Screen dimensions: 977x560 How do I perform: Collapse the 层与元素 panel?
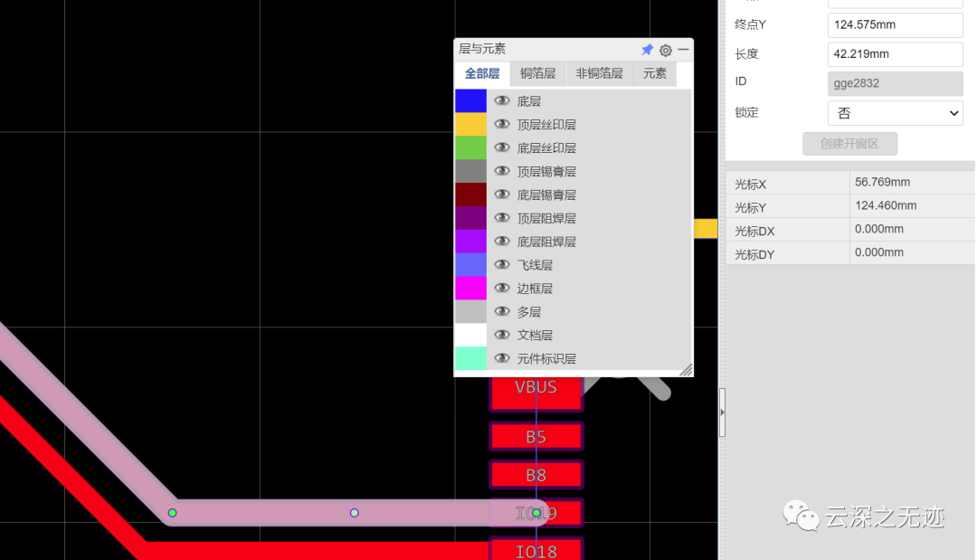pos(683,50)
